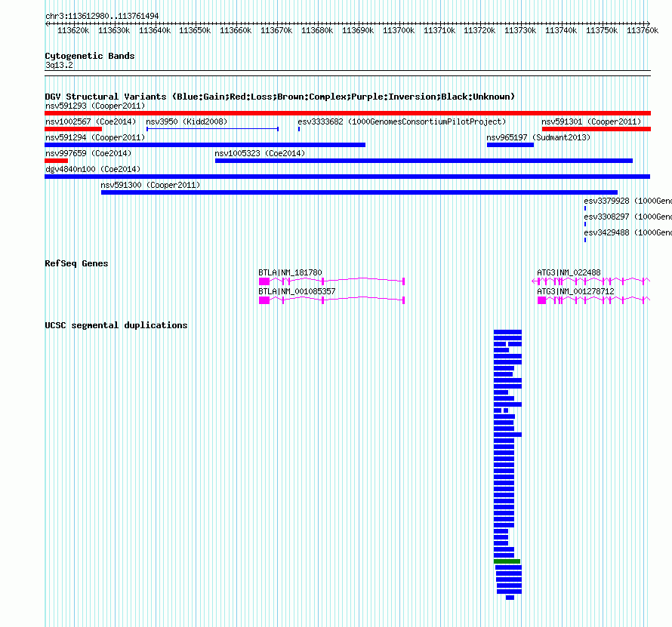The height and width of the screenshot is (627, 672).
Task: Click the 113650k ruler position label
Action: (x=195, y=30)
